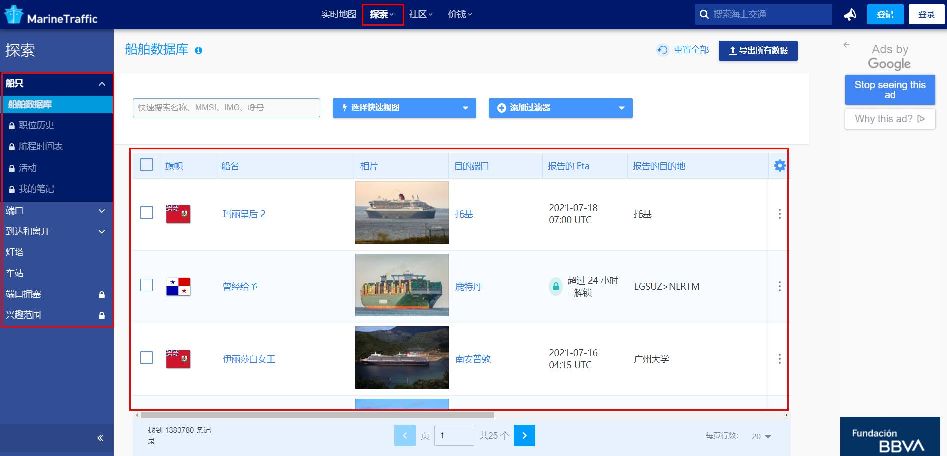Open the quick filter dropdown with lightning icon

click(x=404, y=108)
